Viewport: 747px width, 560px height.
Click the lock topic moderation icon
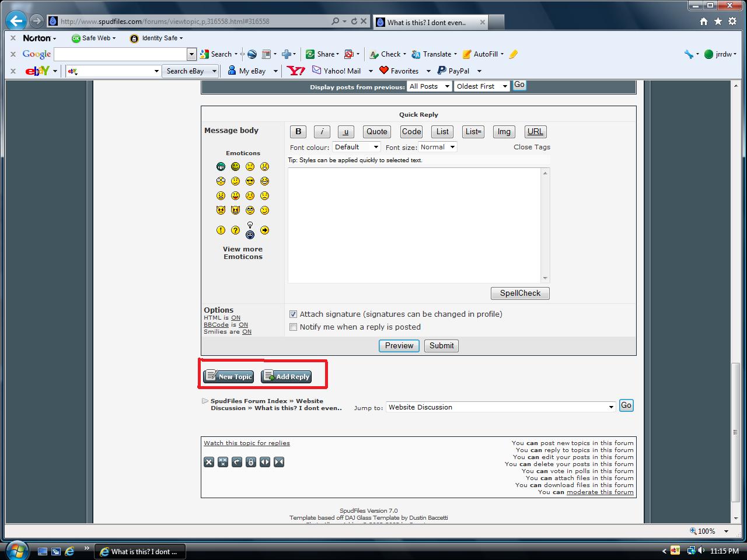251,462
